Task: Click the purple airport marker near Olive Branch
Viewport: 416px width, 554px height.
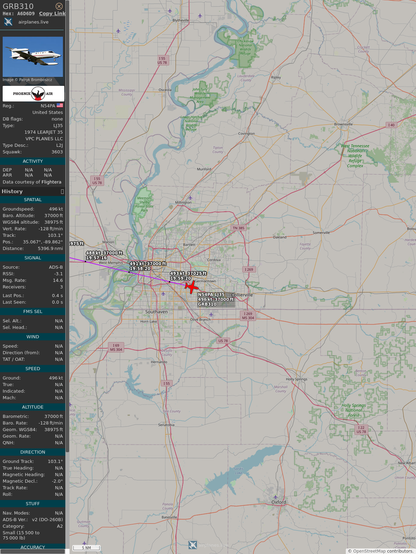Action: click(211, 314)
